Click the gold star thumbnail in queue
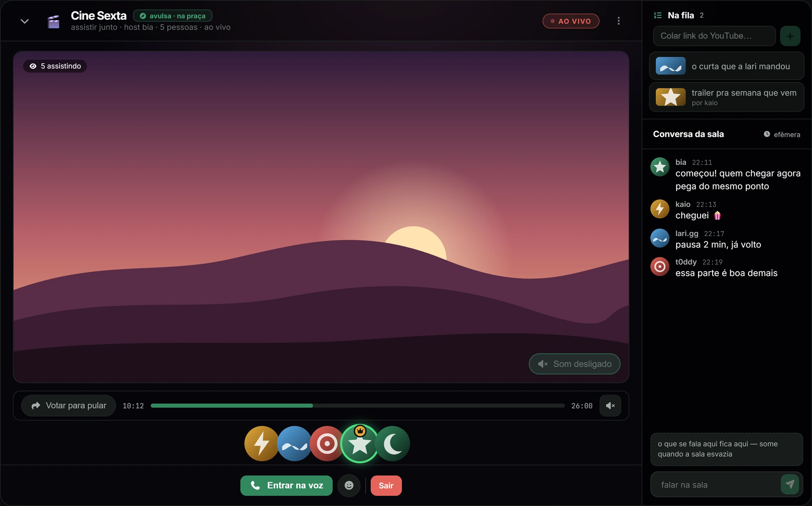This screenshot has height=506, width=812. [671, 97]
